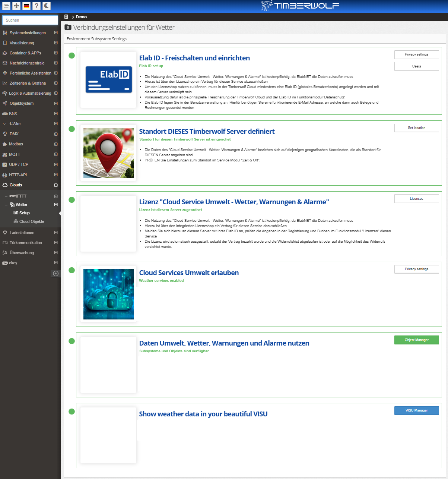Viewport: 448px width, 479px height.
Task: Expand the Systemeinstellungen tree node
Action: pyautogui.click(x=56, y=33)
